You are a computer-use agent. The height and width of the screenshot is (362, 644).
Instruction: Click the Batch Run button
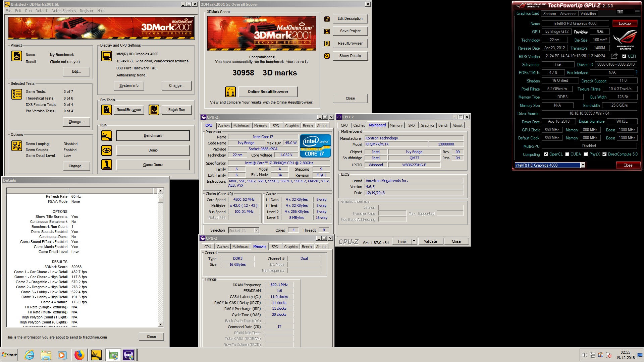click(x=177, y=110)
